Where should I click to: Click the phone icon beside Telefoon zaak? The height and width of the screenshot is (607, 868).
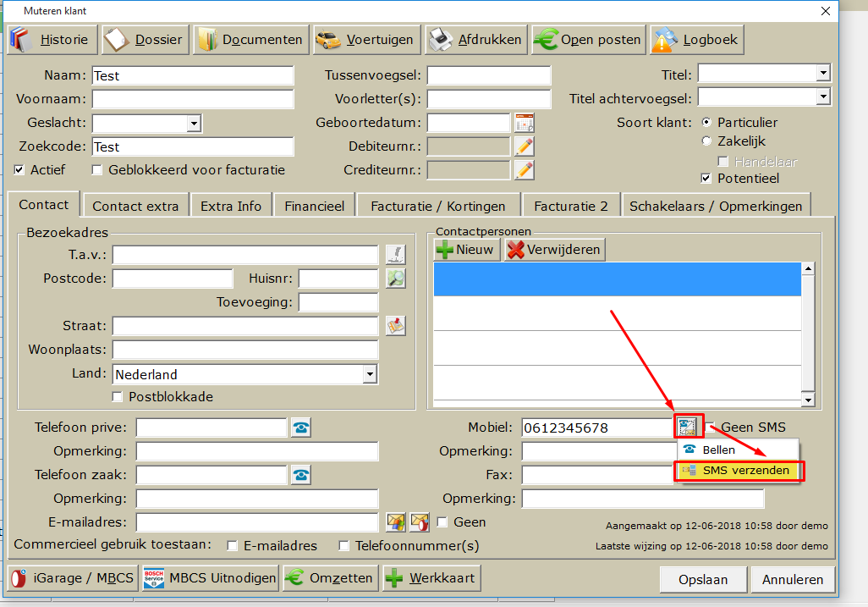tap(300, 475)
